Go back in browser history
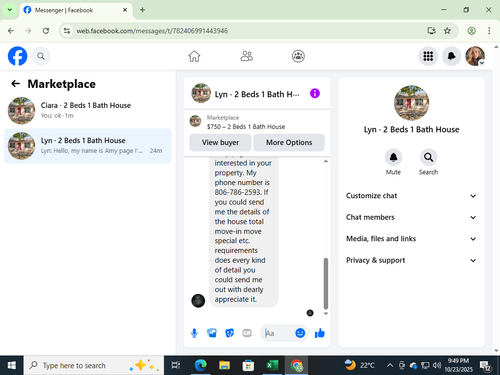This screenshot has width=500, height=375. [11, 31]
